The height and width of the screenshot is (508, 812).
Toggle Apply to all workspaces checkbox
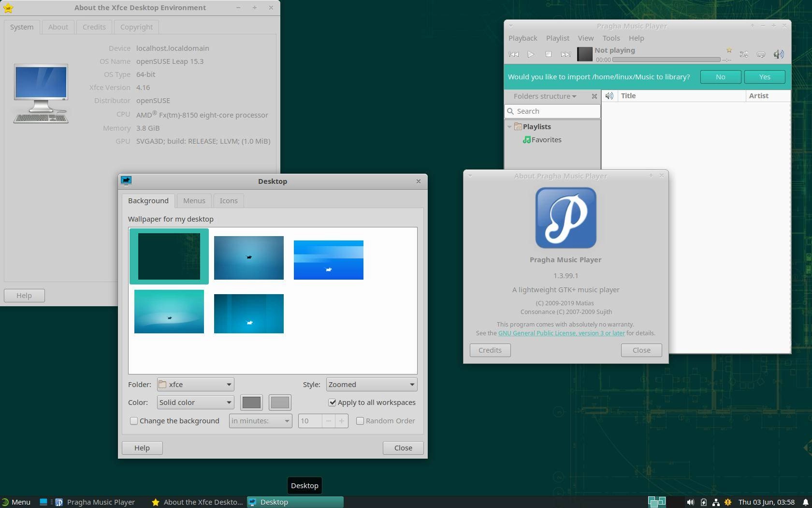332,403
